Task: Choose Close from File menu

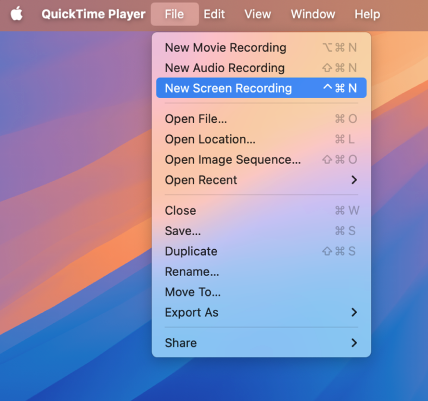Action: (x=261, y=211)
